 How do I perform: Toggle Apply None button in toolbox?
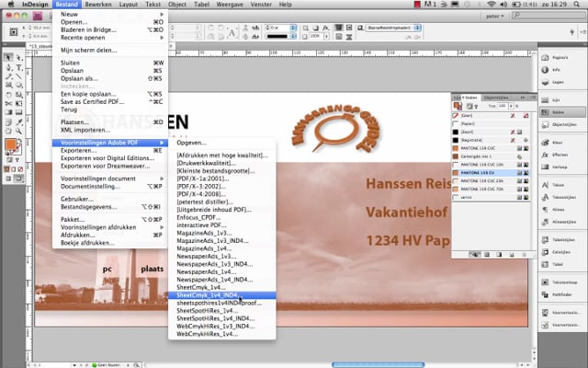point(20,169)
